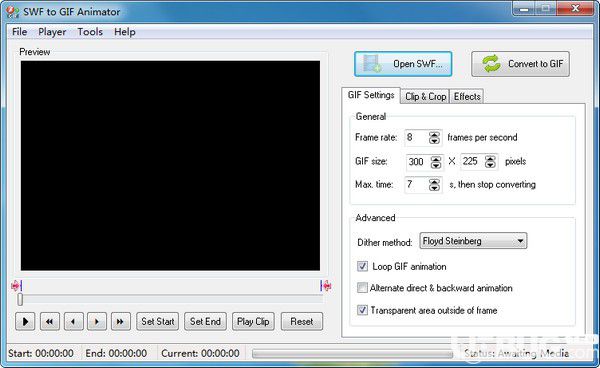The height and width of the screenshot is (368, 600).
Task: Click the SWF to GIF Animator title icon
Action: [13, 12]
